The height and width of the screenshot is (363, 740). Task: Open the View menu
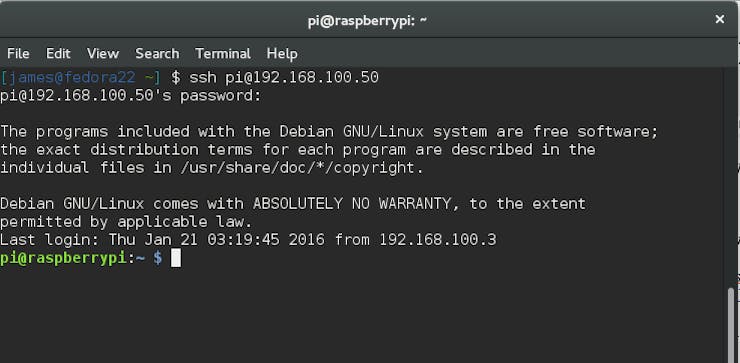pyautogui.click(x=102, y=53)
